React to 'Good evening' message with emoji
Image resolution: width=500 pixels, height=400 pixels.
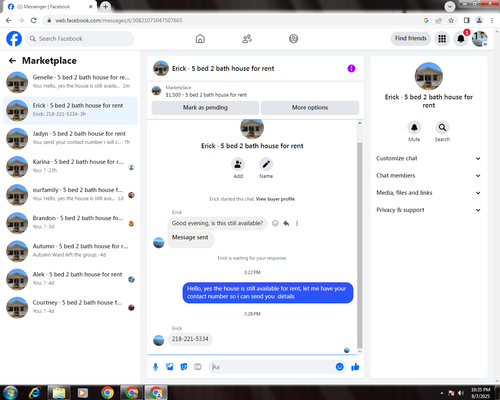pos(275,223)
